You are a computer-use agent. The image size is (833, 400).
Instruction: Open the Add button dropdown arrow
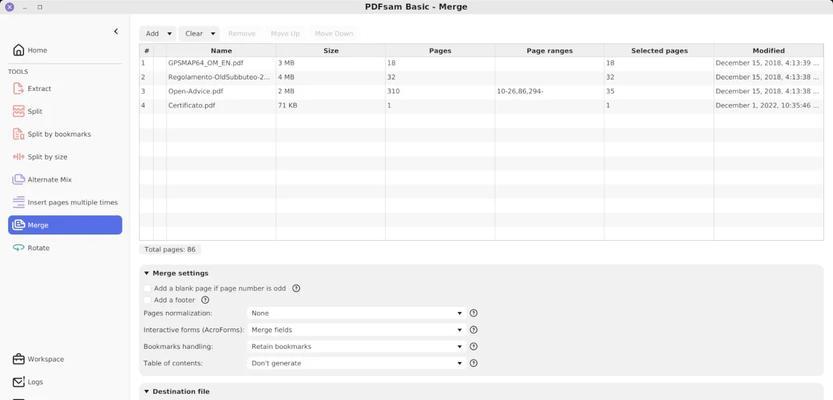(x=169, y=33)
